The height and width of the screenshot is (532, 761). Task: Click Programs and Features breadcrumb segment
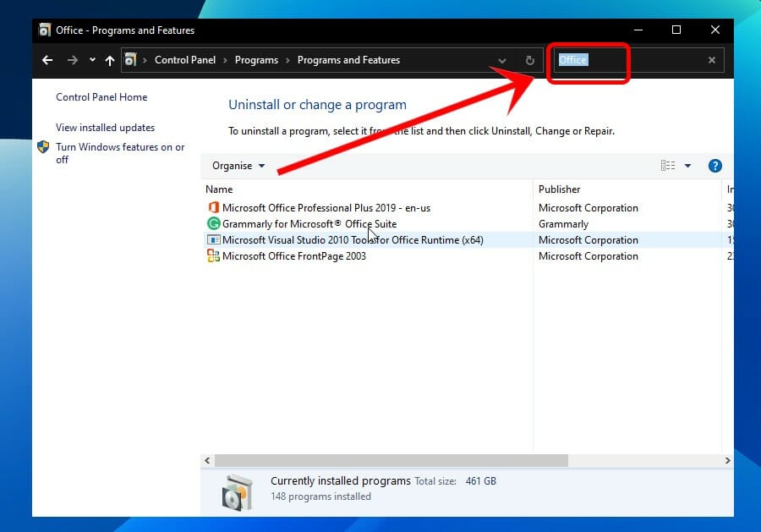[x=348, y=60]
